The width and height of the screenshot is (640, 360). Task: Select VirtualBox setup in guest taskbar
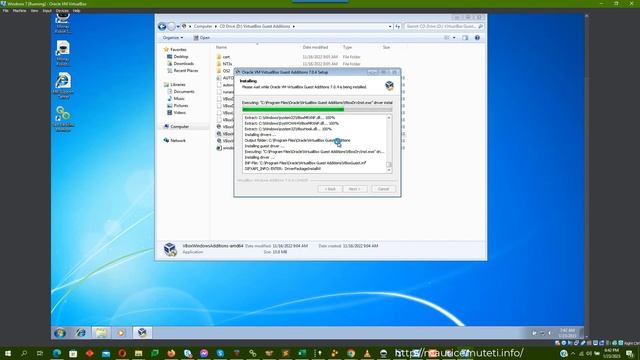[x=142, y=333]
